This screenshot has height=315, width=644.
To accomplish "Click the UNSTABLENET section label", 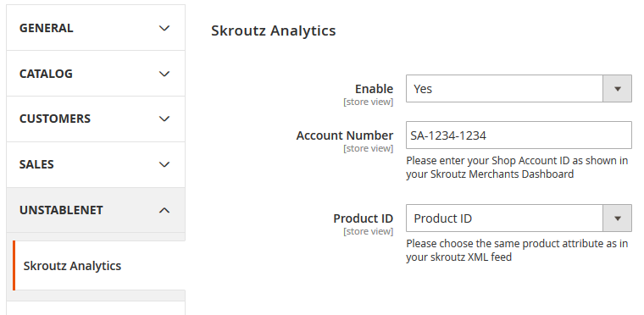I will click(61, 210).
